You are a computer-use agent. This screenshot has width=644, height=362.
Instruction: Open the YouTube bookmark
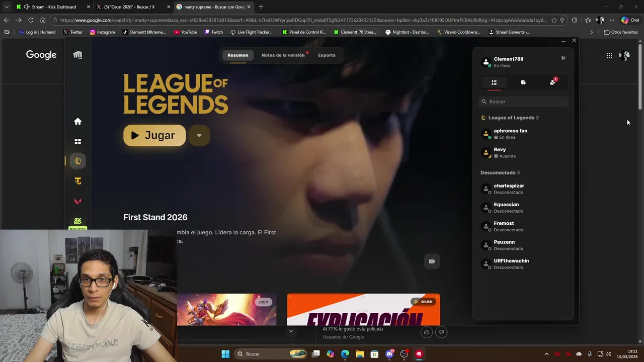(185, 32)
